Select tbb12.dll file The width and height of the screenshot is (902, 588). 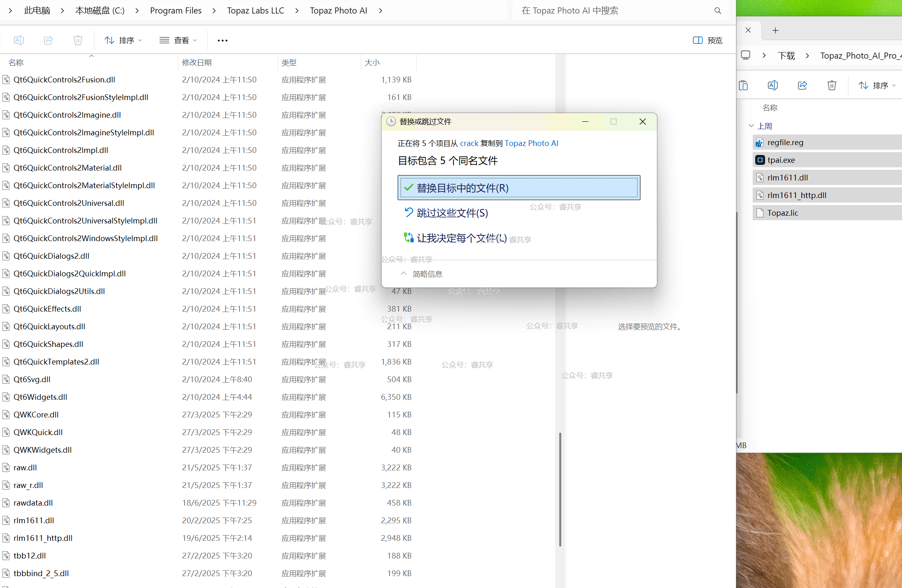30,556
